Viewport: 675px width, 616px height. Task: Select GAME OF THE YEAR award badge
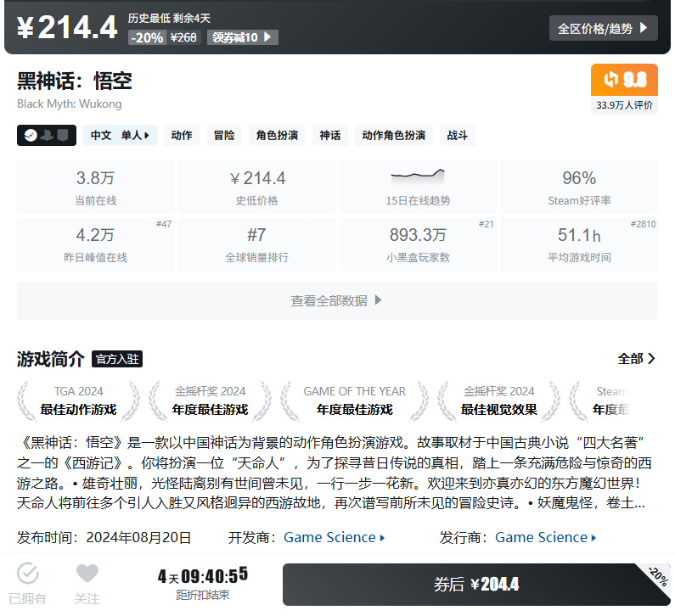(354, 401)
